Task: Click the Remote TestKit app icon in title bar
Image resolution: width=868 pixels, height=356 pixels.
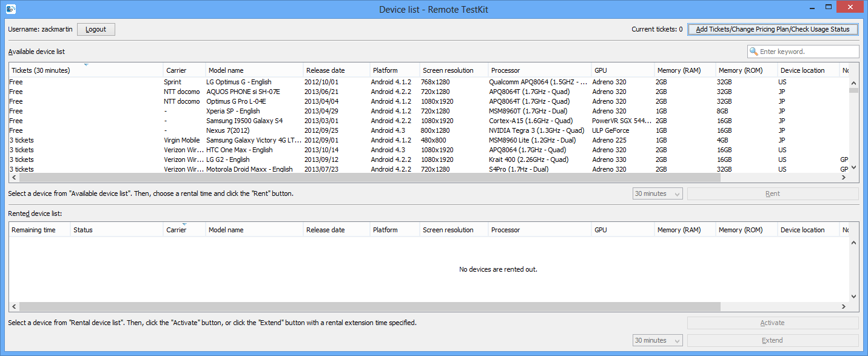Action: click(11, 9)
